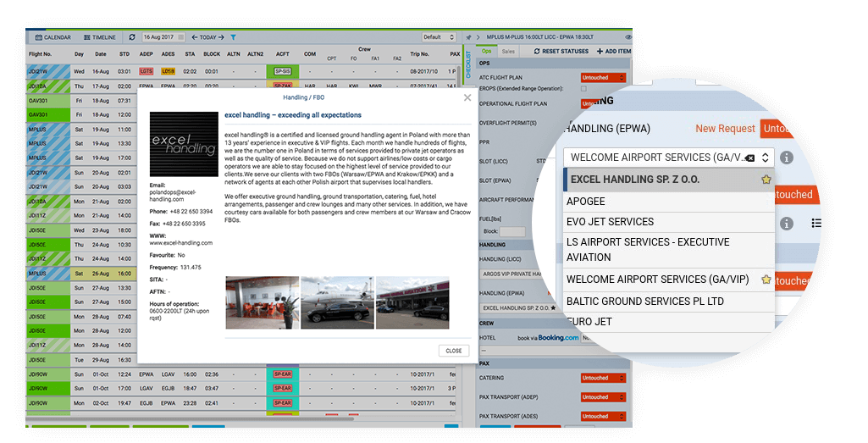The width and height of the screenshot is (868, 443).
Task: Click SP-SIS aircraft badge in first row
Action: click(282, 71)
